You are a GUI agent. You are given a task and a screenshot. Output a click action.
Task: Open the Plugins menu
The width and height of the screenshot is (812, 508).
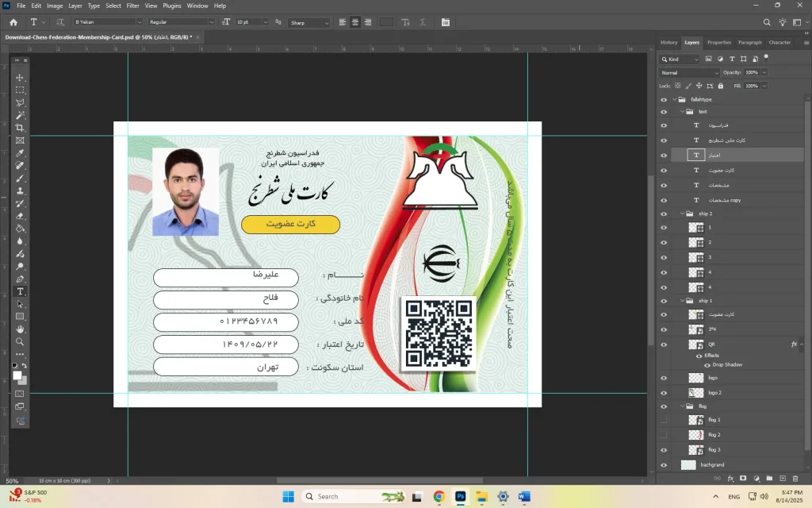tap(172, 6)
